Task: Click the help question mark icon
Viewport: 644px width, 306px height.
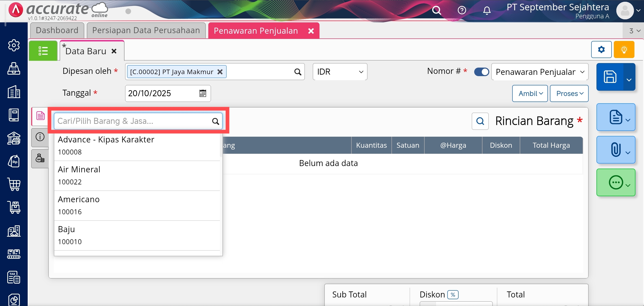Action: [x=462, y=11]
